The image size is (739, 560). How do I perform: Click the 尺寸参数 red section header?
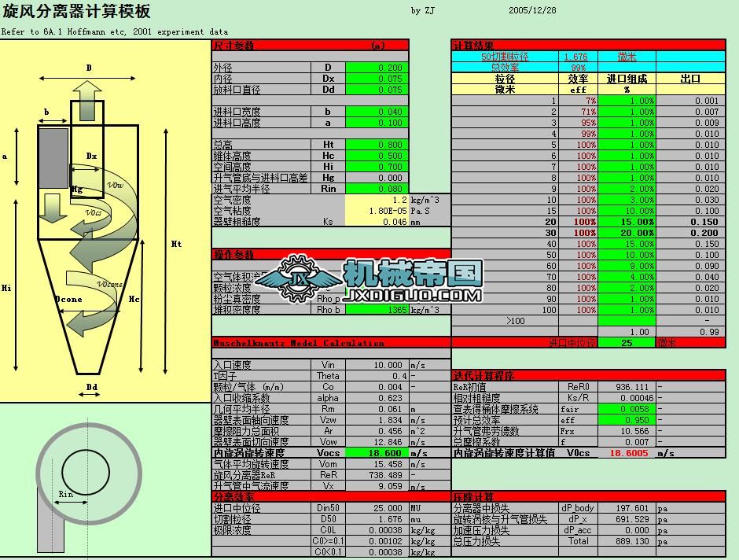click(x=310, y=46)
